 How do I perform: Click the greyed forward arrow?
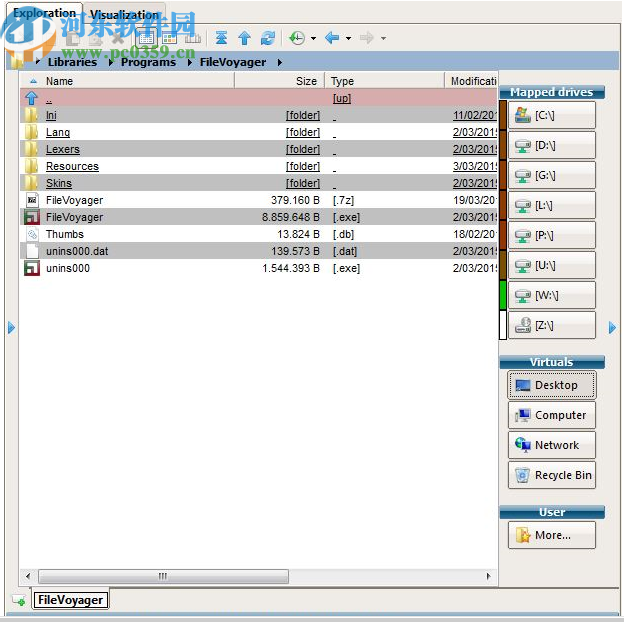coord(367,38)
